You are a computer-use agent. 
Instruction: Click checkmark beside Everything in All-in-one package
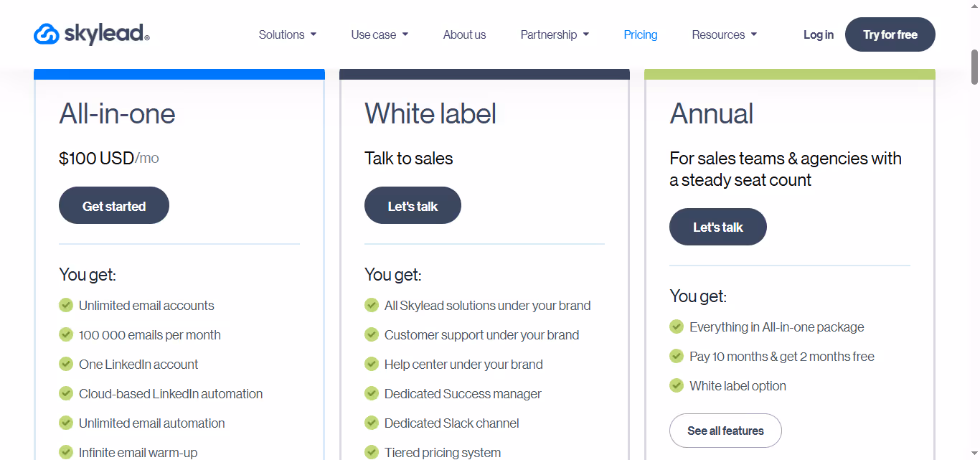coord(676,327)
